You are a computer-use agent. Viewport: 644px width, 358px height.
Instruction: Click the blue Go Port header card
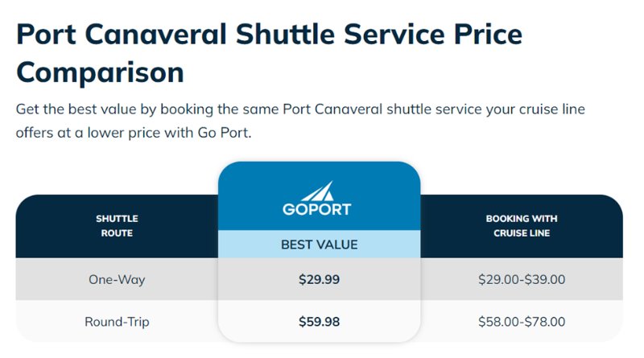(x=319, y=195)
